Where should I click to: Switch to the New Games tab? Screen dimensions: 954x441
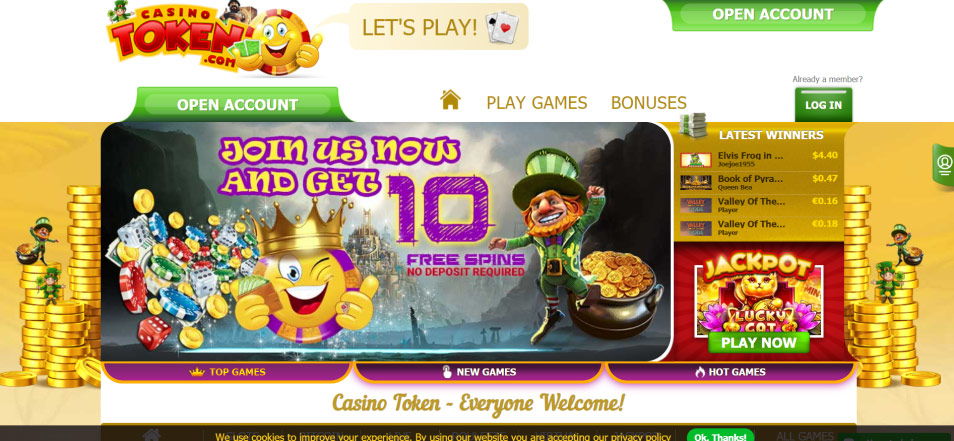pyautogui.click(x=478, y=372)
